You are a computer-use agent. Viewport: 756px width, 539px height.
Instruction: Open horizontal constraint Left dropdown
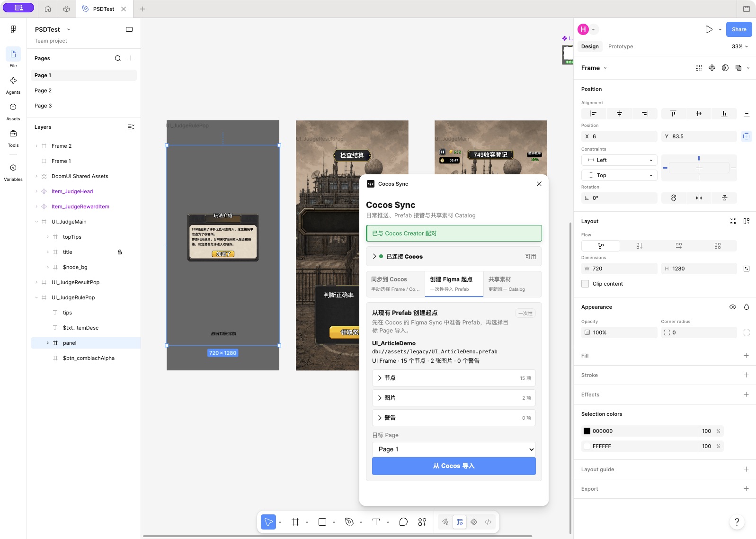pyautogui.click(x=619, y=160)
